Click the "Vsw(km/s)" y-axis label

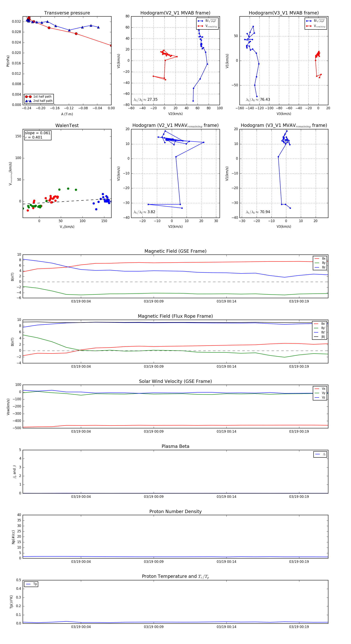click(8, 407)
